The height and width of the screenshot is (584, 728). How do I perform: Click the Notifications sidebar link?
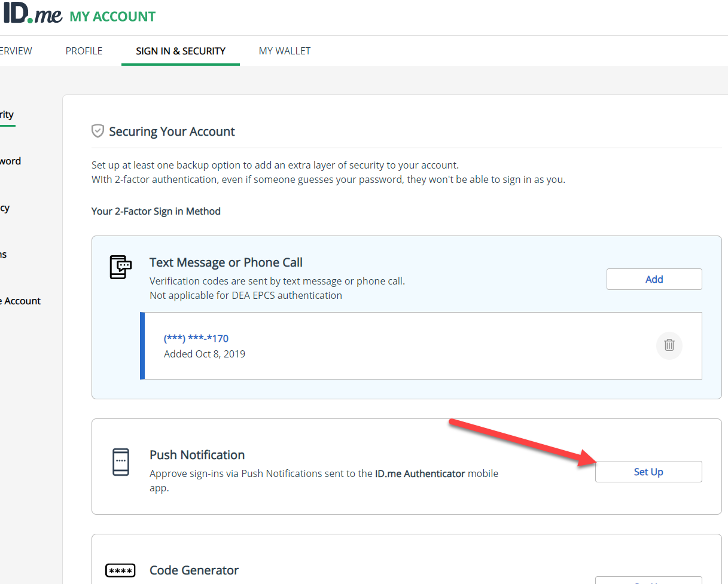[3, 254]
